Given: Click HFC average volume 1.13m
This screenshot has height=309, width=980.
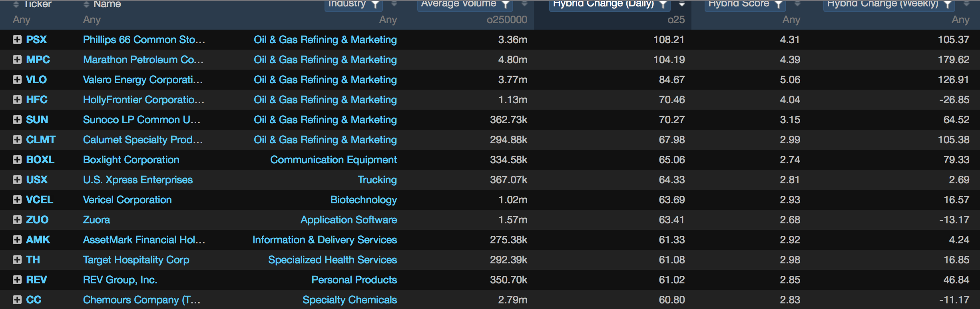Looking at the screenshot, I should 513,100.
